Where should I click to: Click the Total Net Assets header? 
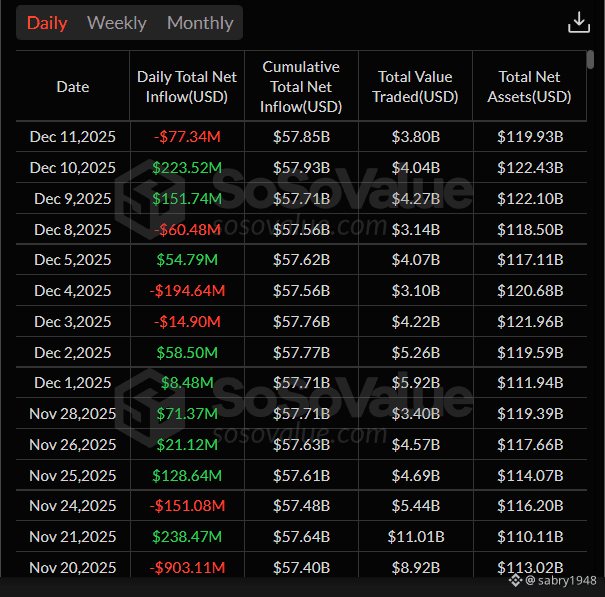pos(529,86)
